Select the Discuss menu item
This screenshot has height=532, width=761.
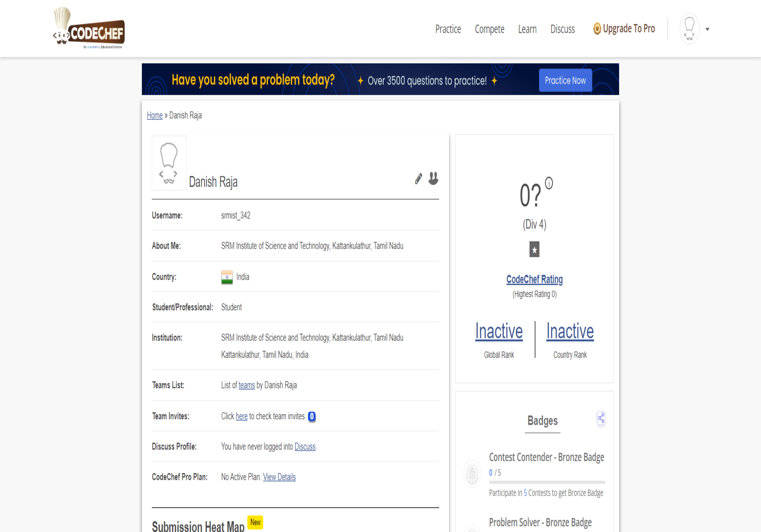(562, 28)
